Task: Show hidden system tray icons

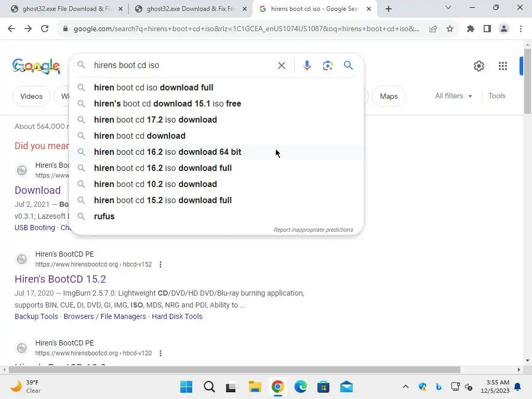Action: (405, 387)
